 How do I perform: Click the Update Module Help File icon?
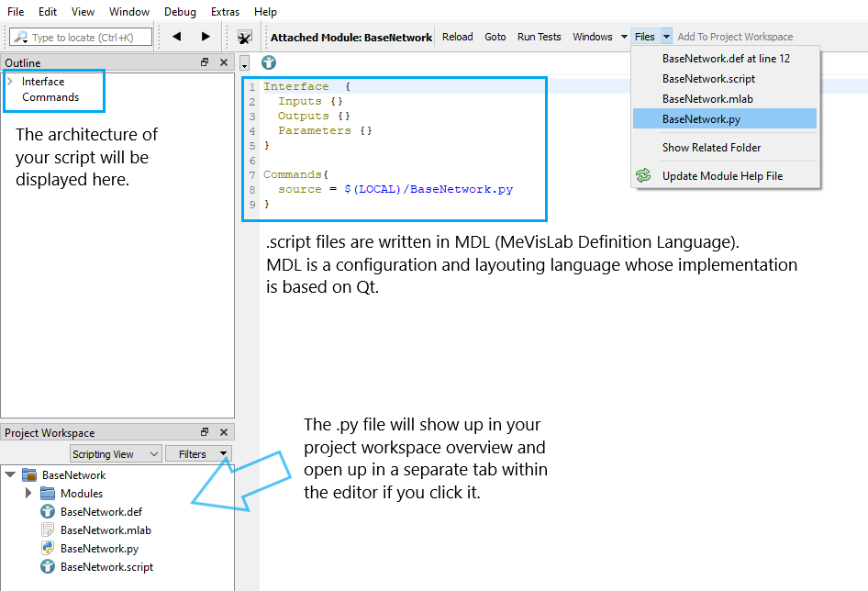pos(643,175)
